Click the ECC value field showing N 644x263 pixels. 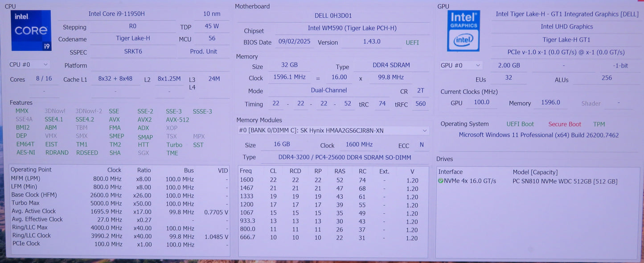point(422,145)
